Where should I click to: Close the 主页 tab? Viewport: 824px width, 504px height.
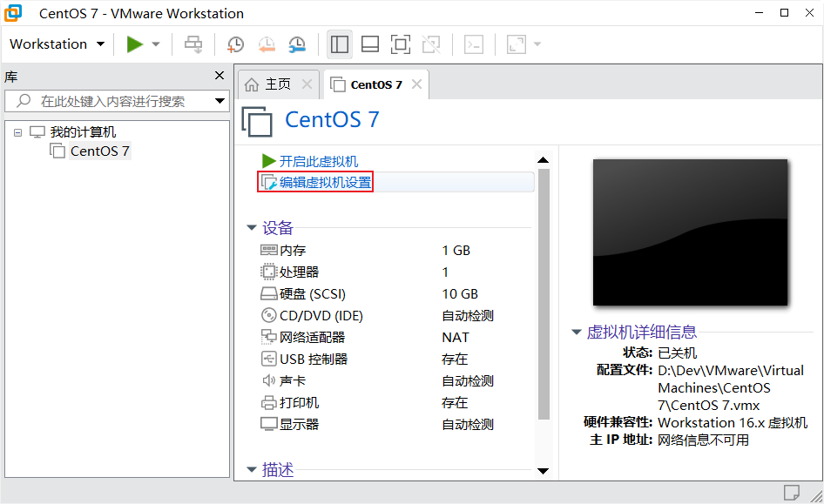(307, 84)
